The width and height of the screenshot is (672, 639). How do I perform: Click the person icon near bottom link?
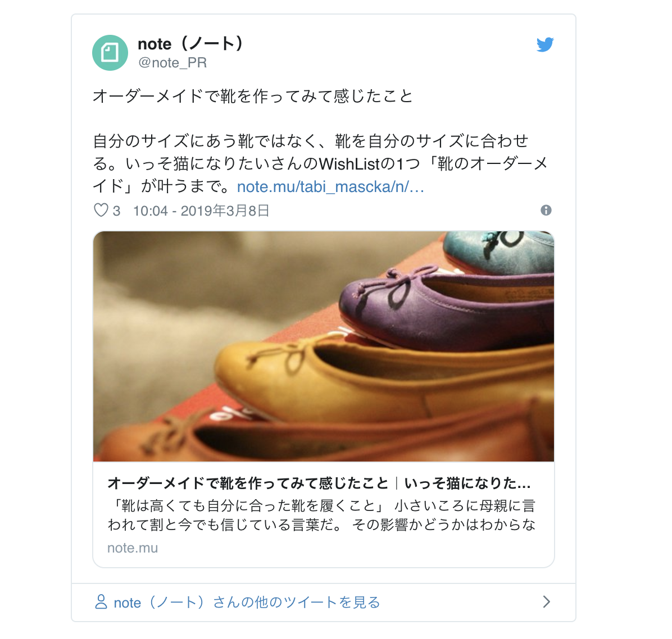coord(101,602)
